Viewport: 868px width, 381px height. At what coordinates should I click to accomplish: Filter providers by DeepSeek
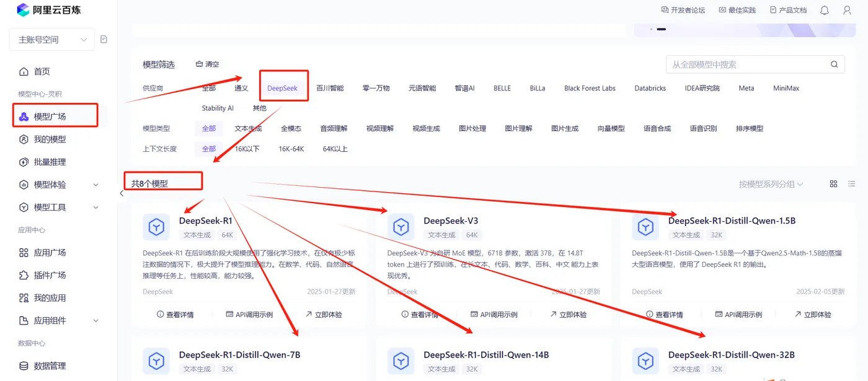click(x=282, y=89)
